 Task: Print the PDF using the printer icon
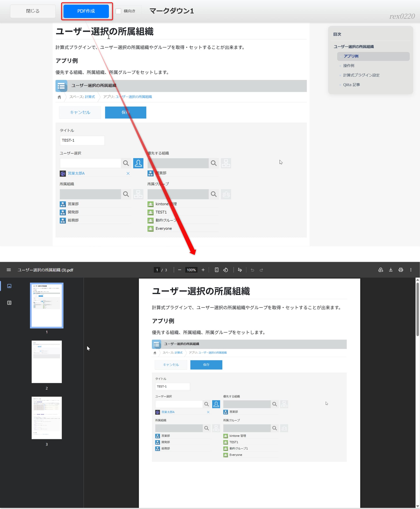pyautogui.click(x=401, y=270)
